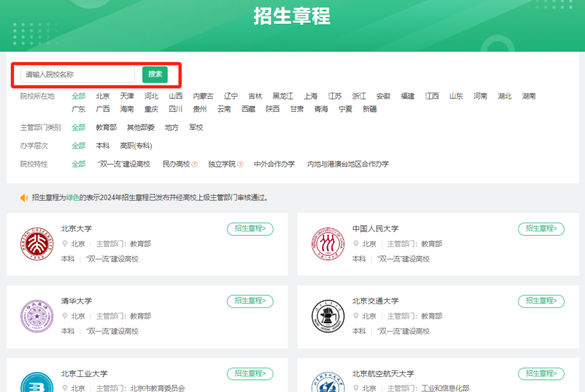Viewport: 585px width, 392px height.
Task: Filter schools by location 北京
Action: point(102,96)
